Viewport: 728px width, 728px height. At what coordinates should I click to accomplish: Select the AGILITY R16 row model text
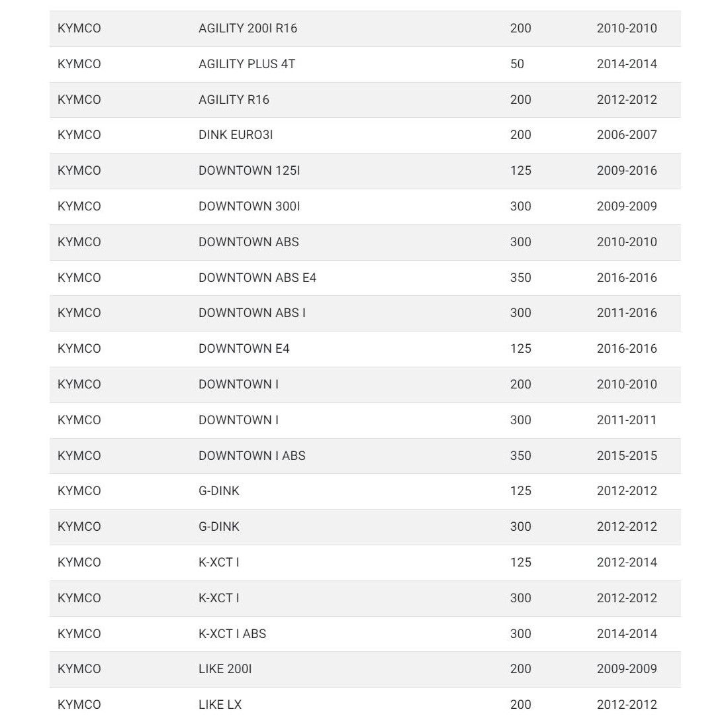(234, 100)
